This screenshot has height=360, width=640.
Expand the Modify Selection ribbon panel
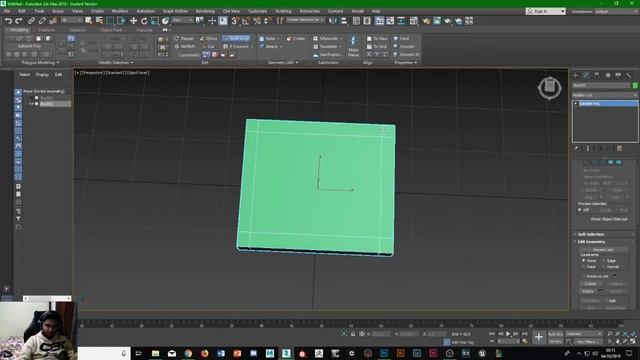[x=116, y=62]
